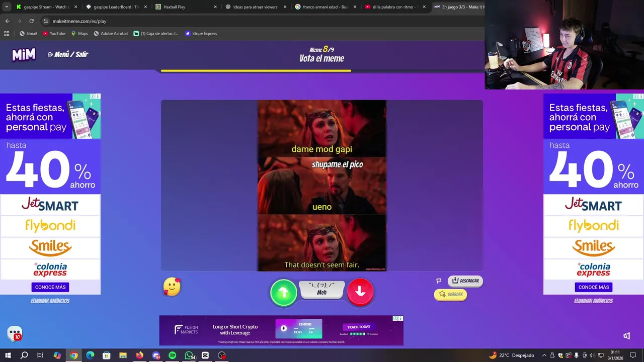The image size is (644, 362).
Task: Open Task View
Action: pos(40,355)
